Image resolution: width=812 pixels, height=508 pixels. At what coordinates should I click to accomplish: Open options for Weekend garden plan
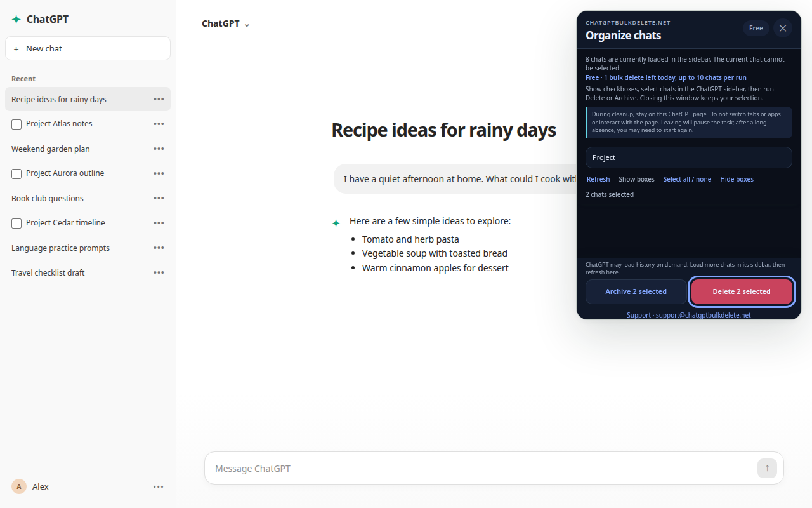pyautogui.click(x=159, y=149)
